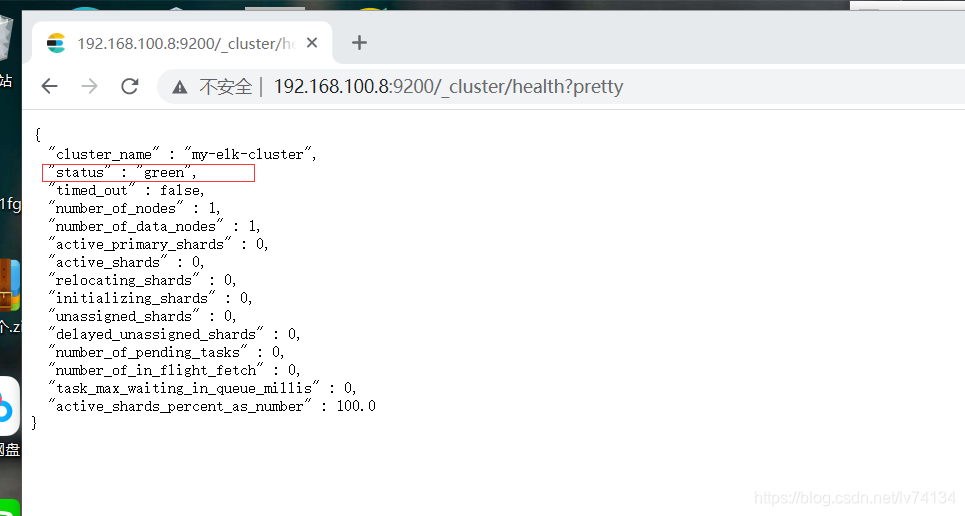
Task: Click the "active_primary_shards" : 0 line
Action: [158, 244]
